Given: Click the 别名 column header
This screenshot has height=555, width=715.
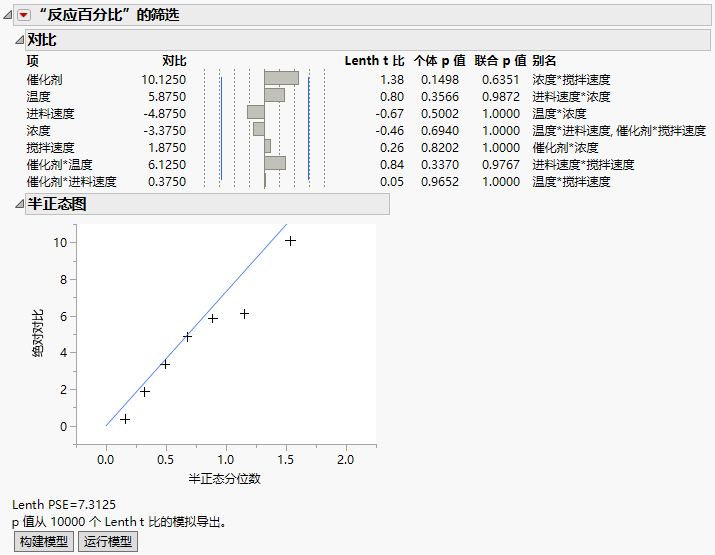Looking at the screenshot, I should [544, 61].
